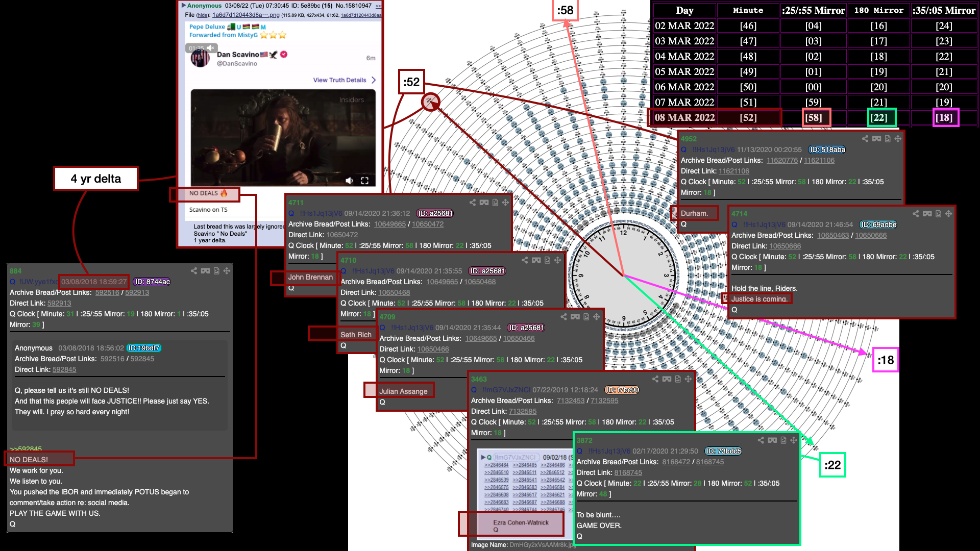Click share icon on post 4709
Screen dimensions: 980x551
563,317
